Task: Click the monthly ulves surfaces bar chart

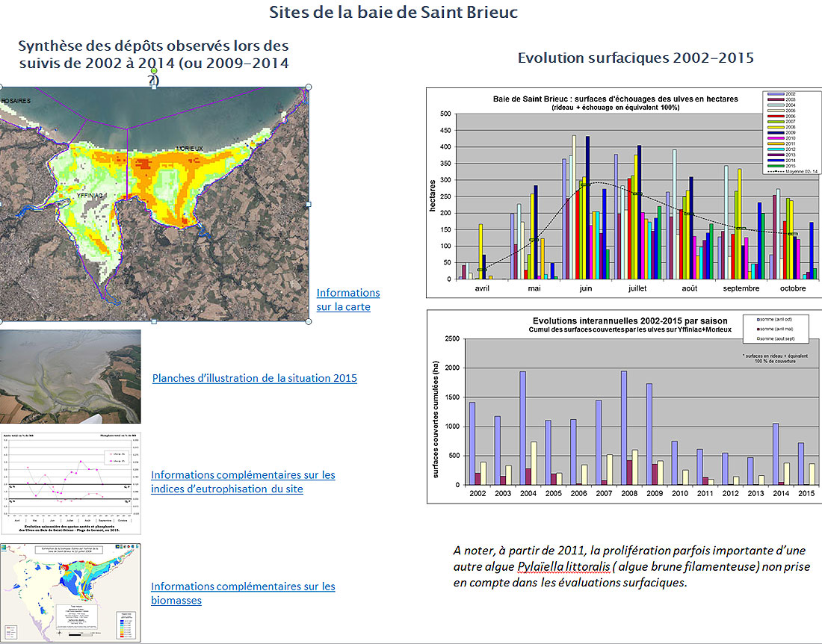Action: tap(624, 193)
